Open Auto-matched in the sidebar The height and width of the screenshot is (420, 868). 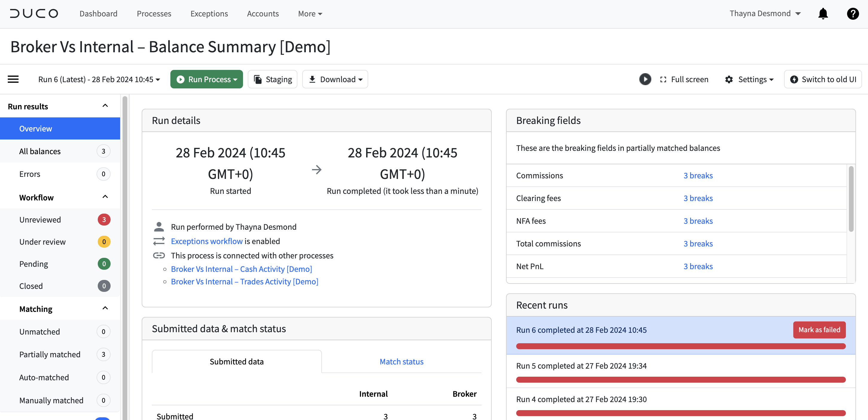click(60, 377)
